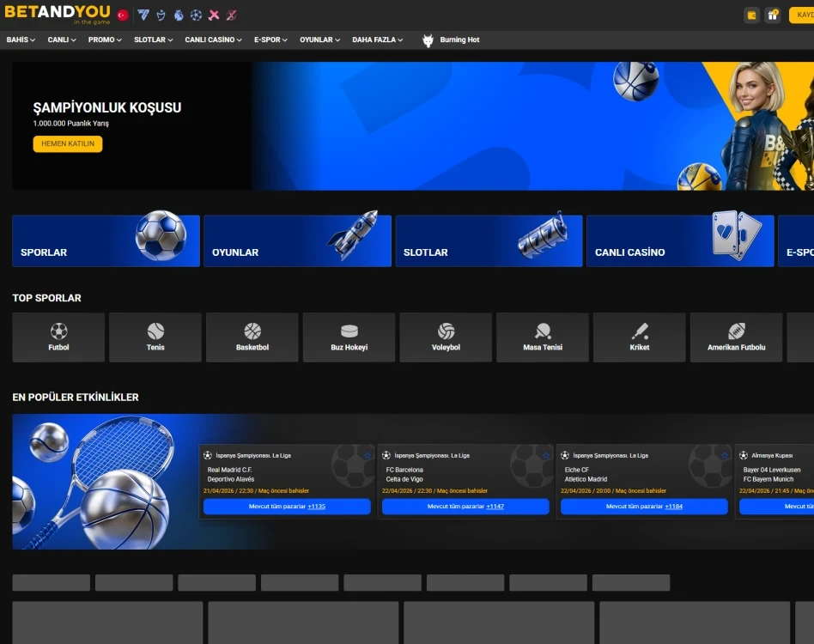Favorite the FC Barcelona match with the star
Screen dimensions: 814x644
546,456
